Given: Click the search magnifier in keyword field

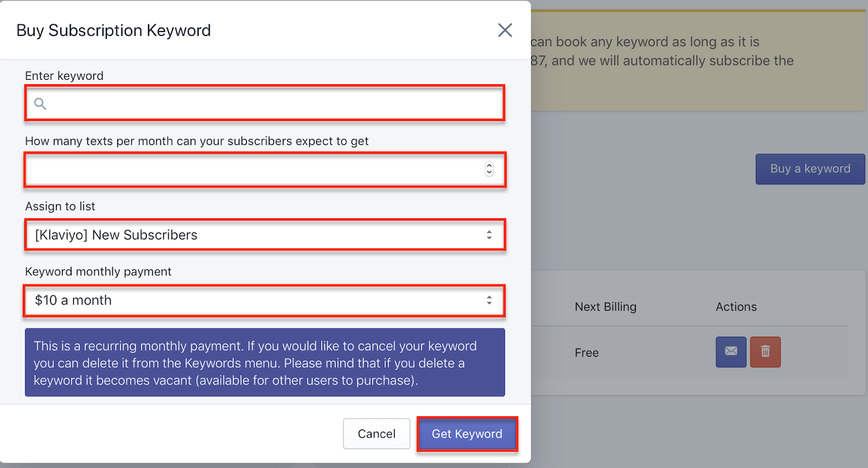Looking at the screenshot, I should click(x=40, y=103).
